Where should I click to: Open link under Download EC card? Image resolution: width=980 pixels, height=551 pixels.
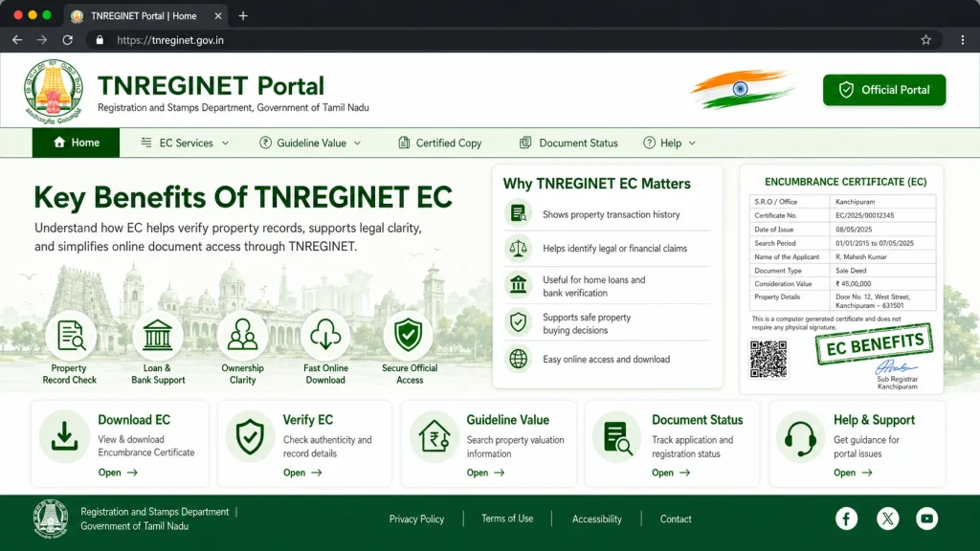point(118,473)
